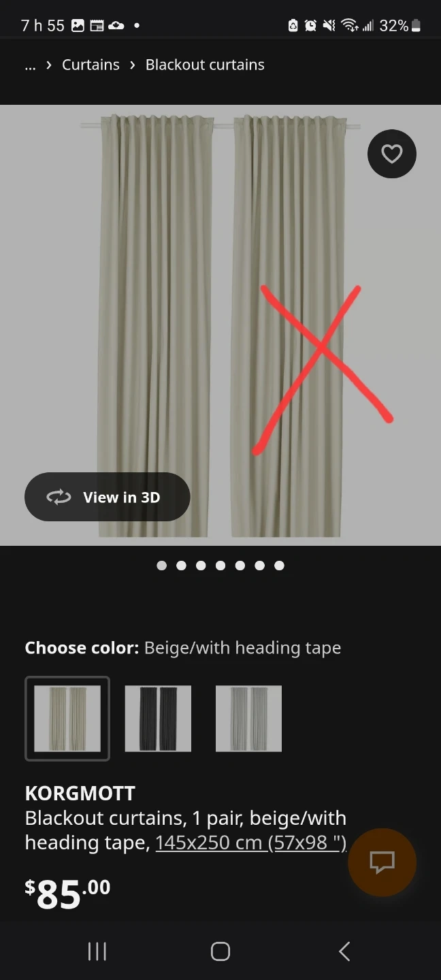Open Android recent apps button
441x980 pixels.
(x=97, y=951)
